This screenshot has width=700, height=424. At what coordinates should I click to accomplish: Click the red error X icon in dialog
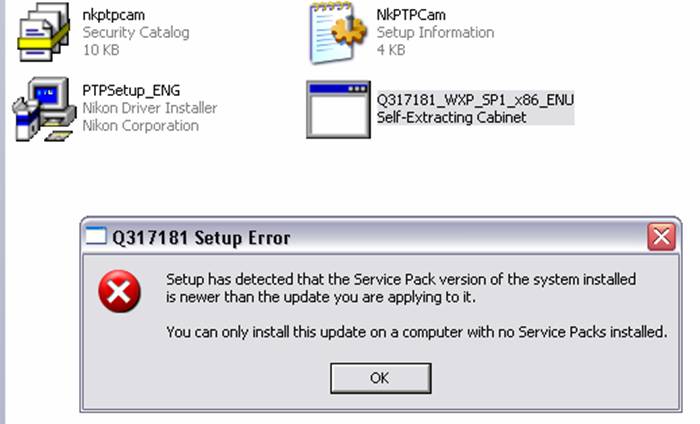(119, 291)
